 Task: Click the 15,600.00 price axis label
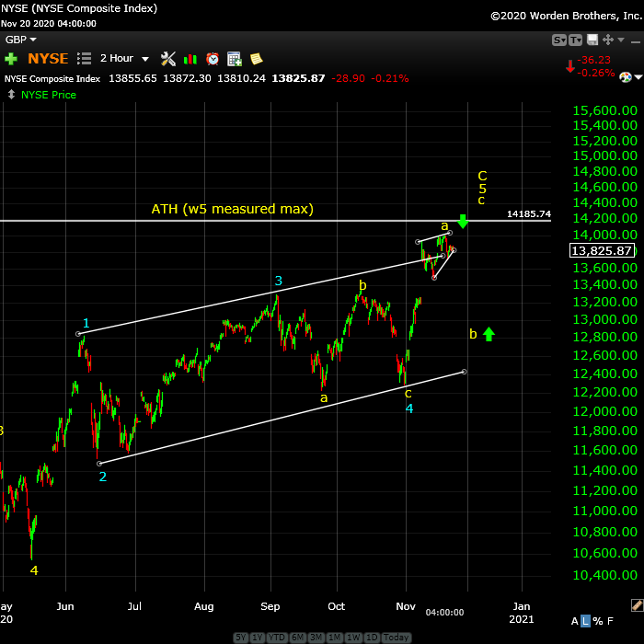pos(605,110)
